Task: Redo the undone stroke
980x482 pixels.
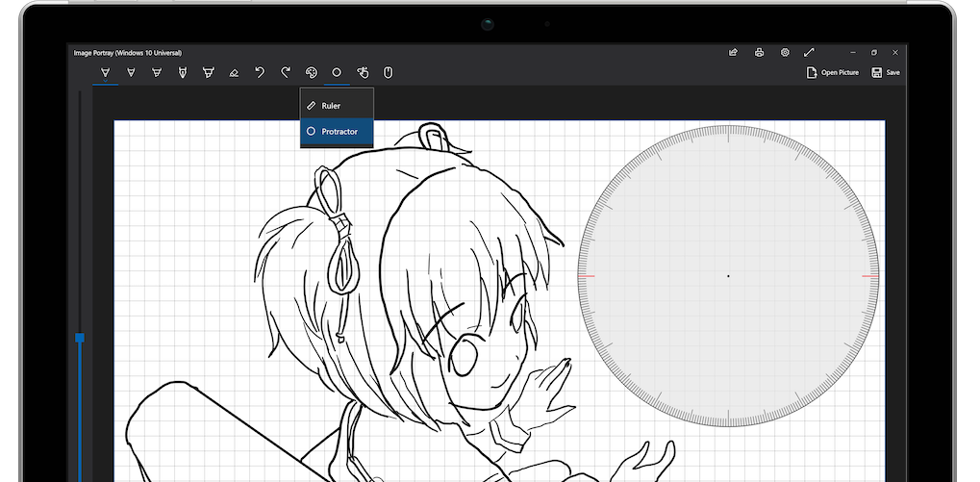Action: click(x=286, y=72)
